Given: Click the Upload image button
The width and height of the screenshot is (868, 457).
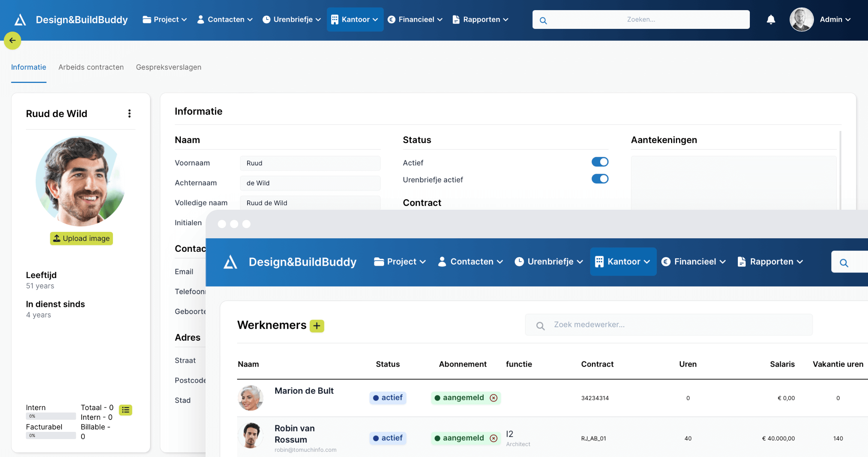Looking at the screenshot, I should (x=81, y=238).
